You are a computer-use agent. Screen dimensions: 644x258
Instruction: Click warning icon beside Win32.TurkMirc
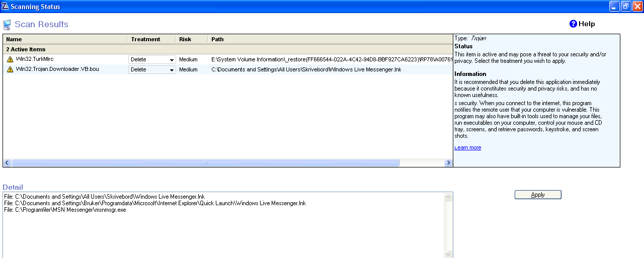(10, 59)
